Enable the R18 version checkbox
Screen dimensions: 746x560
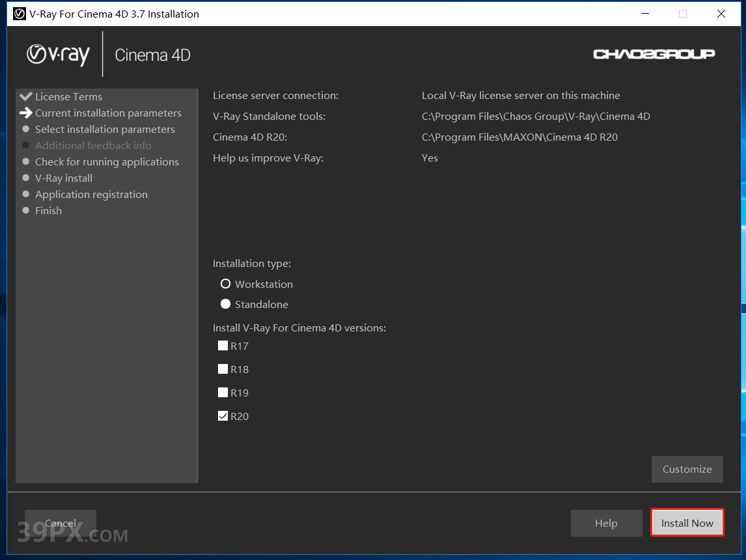tap(223, 369)
